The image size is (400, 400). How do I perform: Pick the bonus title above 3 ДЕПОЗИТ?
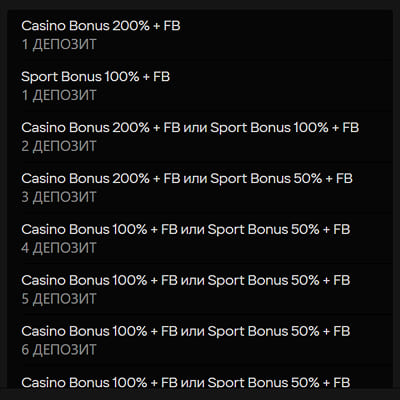(x=187, y=179)
